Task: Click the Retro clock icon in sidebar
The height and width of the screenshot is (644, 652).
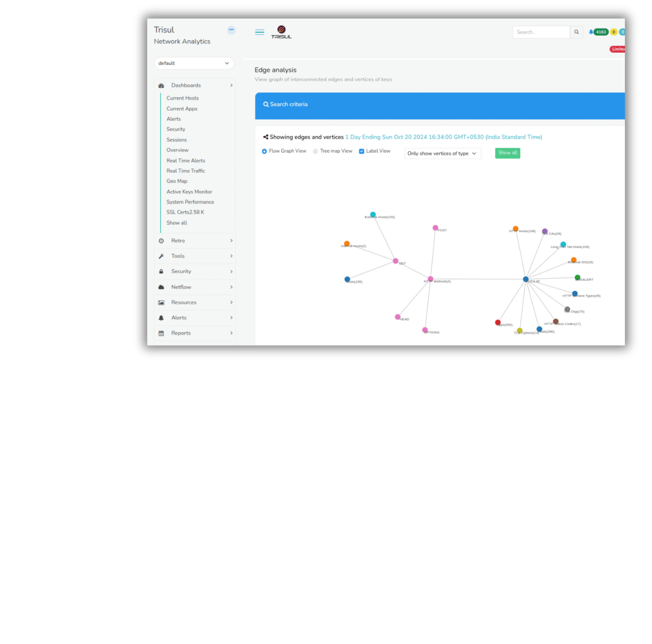Action: (161, 240)
